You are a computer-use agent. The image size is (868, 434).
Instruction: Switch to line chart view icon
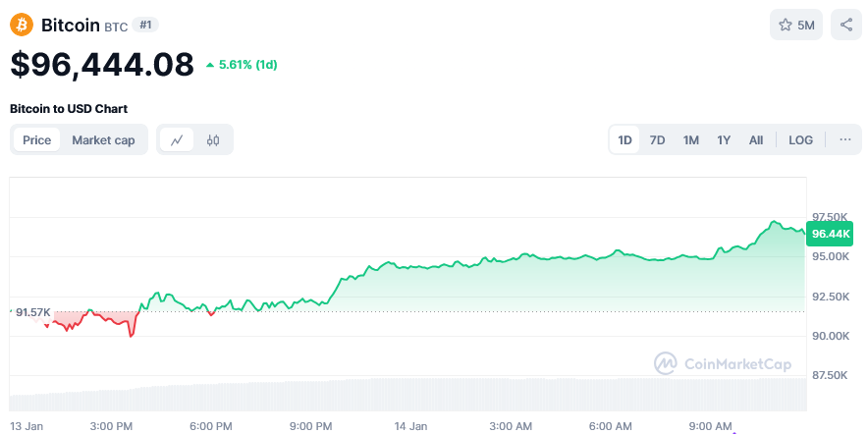[x=177, y=140]
